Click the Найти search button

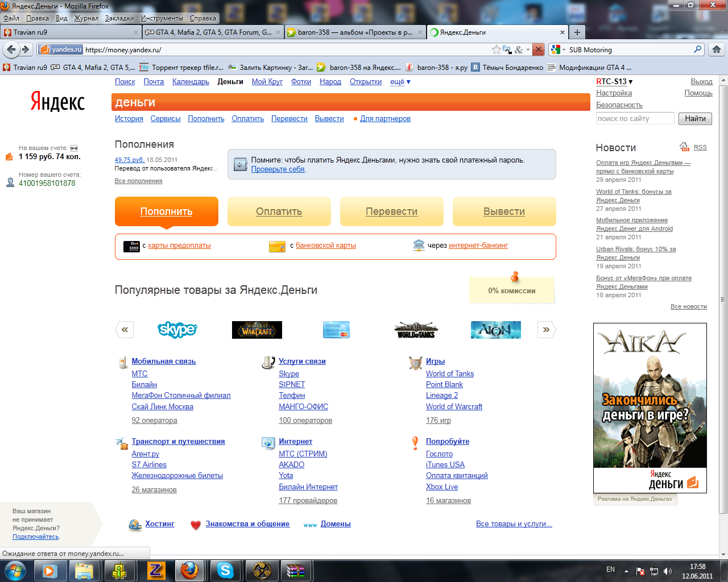click(x=695, y=119)
